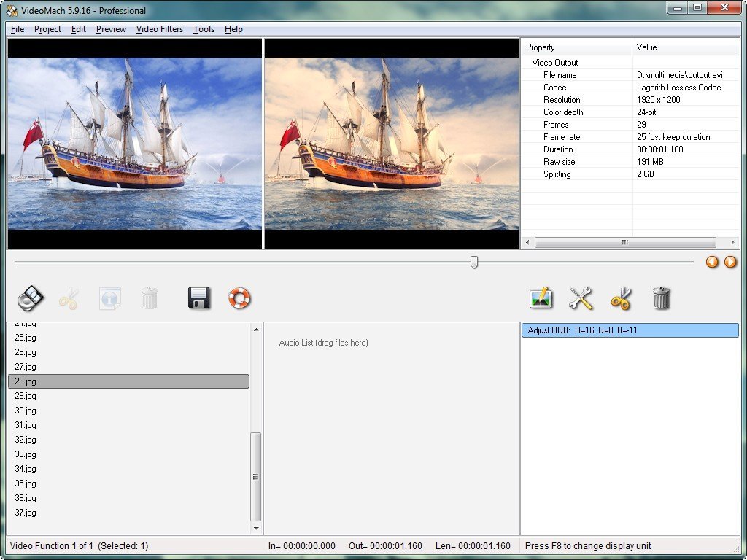
Task: Click the eraser icon above the file list
Action: pos(31,297)
